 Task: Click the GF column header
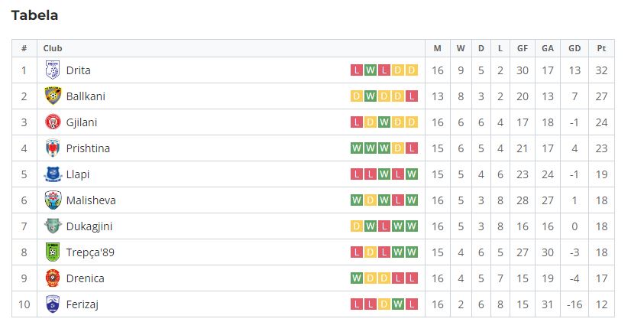(x=522, y=48)
